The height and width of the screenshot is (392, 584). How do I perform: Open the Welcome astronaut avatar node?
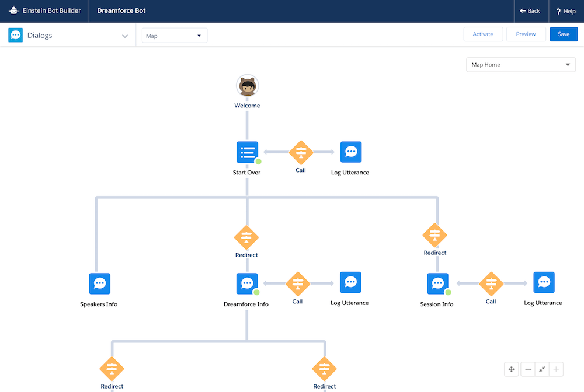247,86
